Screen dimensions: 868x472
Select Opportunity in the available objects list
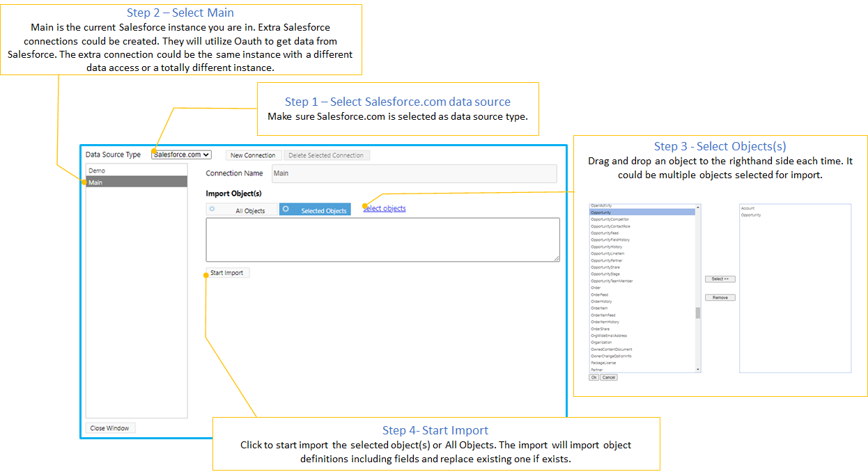[642, 212]
